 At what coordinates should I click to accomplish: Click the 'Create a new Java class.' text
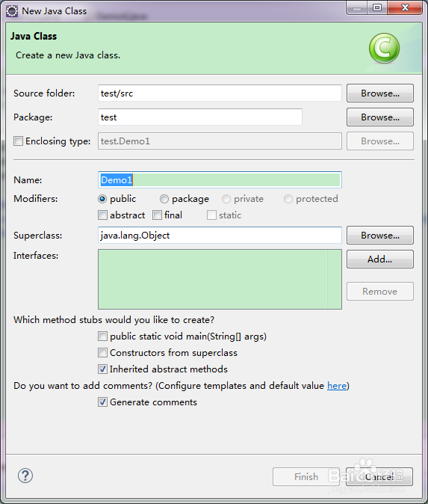coord(68,55)
